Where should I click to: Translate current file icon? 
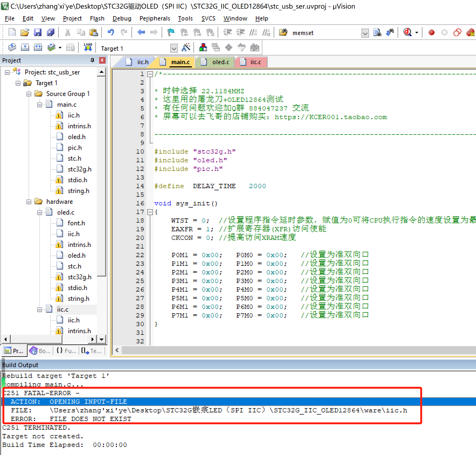pos(12,48)
